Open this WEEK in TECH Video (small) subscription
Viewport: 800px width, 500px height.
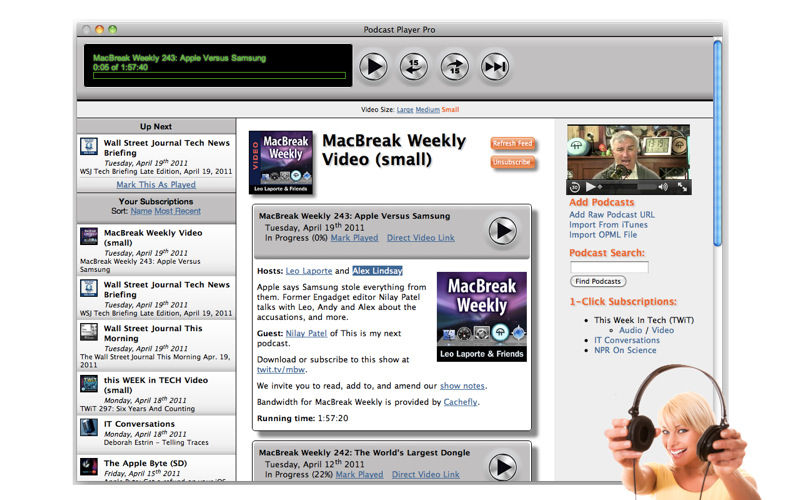(156, 393)
